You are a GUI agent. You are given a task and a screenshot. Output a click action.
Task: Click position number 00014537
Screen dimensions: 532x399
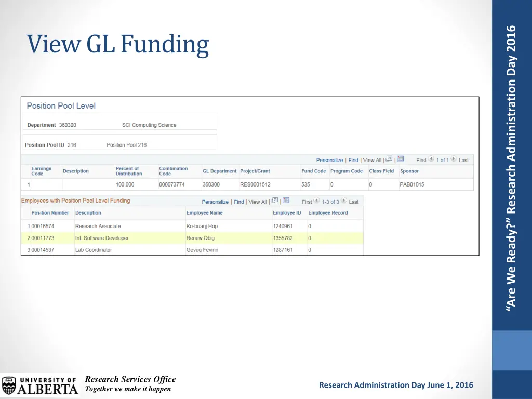(43, 250)
